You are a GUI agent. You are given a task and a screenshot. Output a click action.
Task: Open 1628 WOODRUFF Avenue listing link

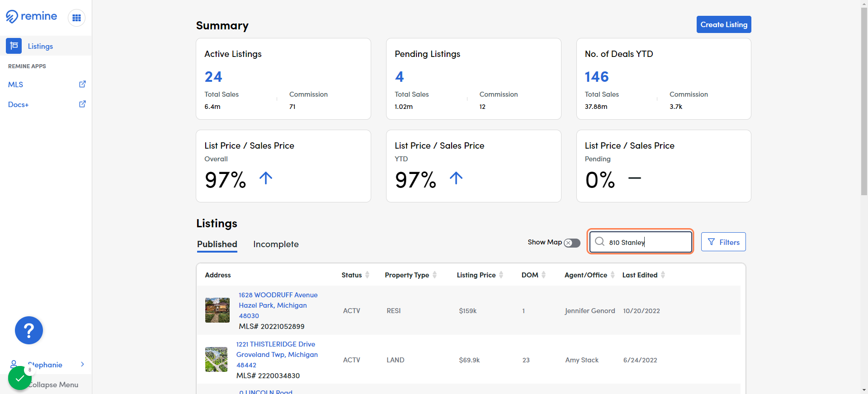pos(278,305)
